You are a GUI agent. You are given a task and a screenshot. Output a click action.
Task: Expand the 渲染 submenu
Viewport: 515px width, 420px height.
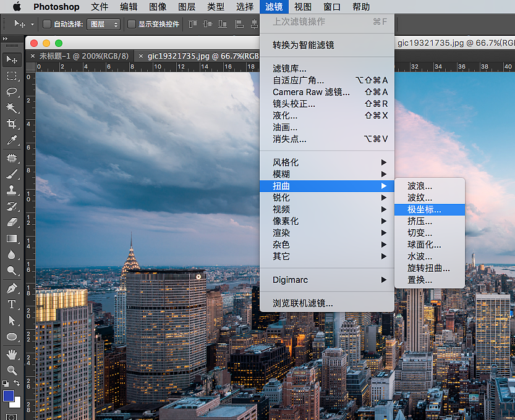tap(327, 233)
